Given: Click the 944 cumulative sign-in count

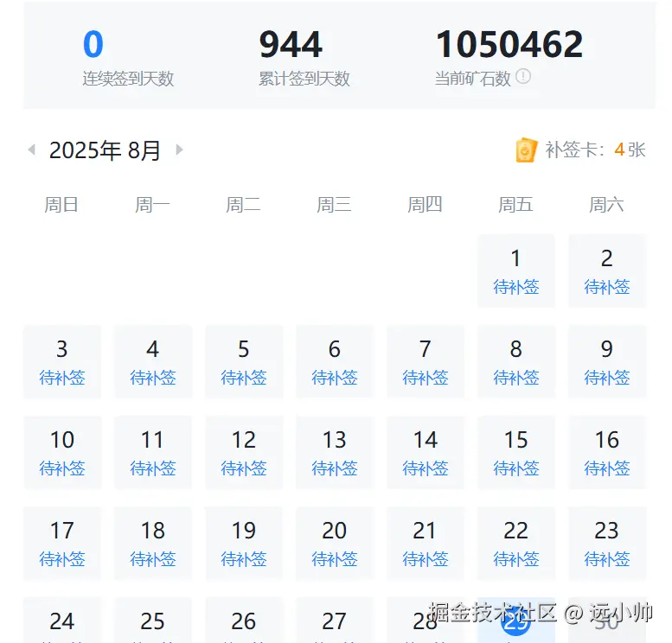Looking at the screenshot, I should [291, 45].
